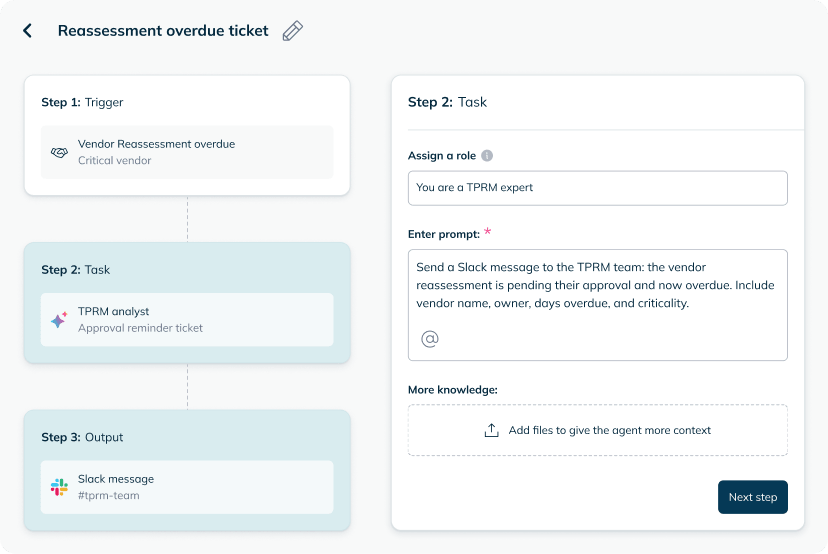Open the Vendor Reassessment overdue trigger item
Screen dimensions: 828x554
(187, 152)
